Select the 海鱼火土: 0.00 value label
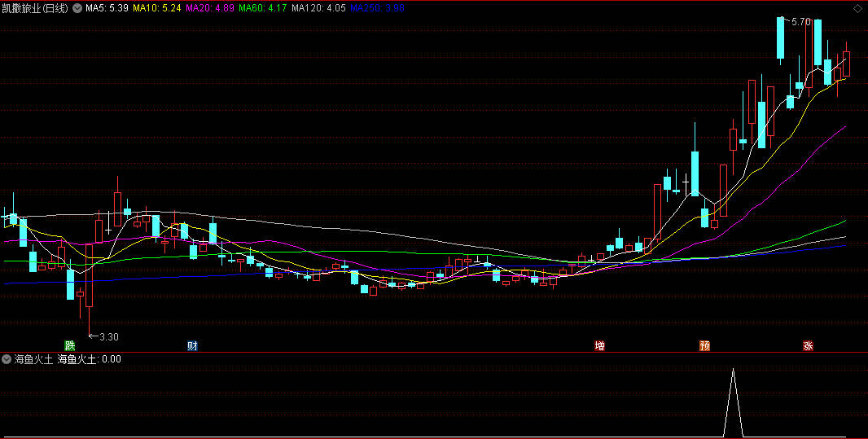The image size is (868, 439). (89, 359)
